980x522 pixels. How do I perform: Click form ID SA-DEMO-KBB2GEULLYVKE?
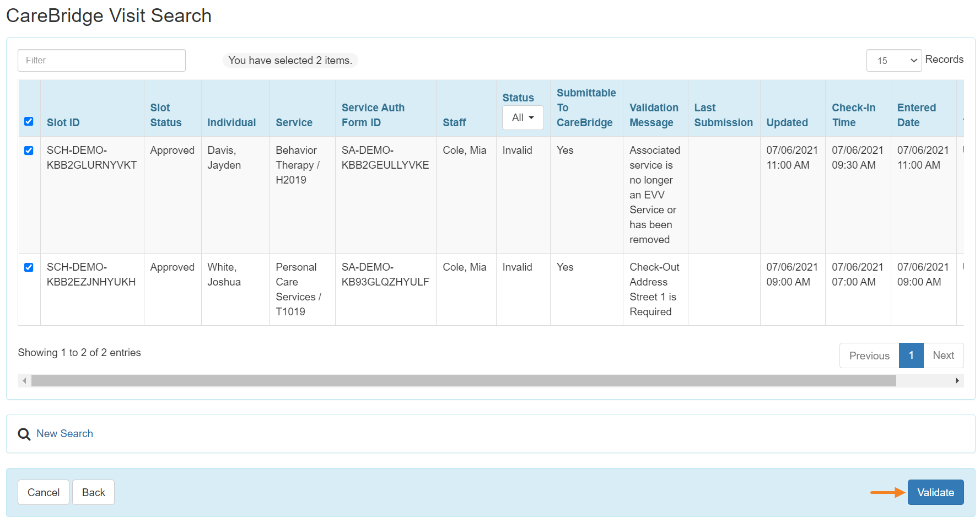385,158
